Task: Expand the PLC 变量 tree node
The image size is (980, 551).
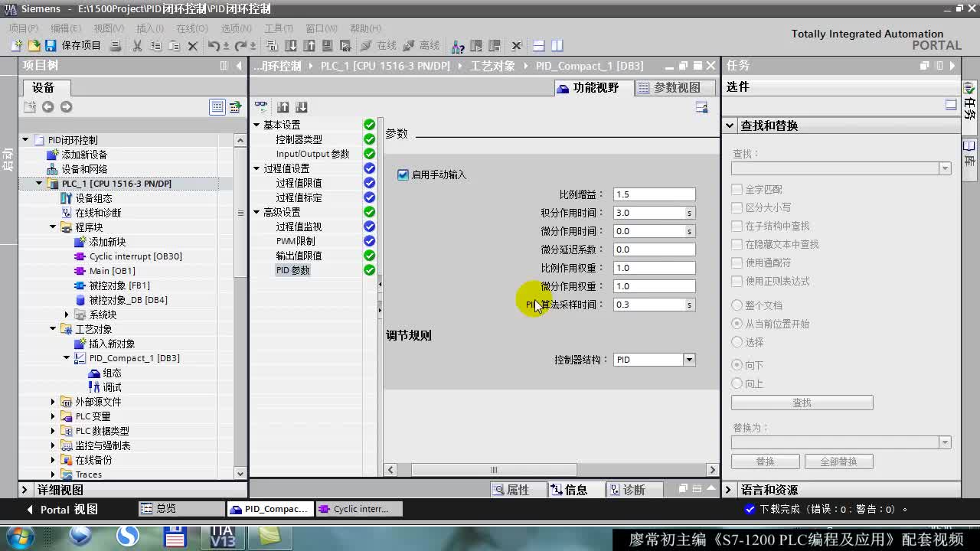Action: pyautogui.click(x=53, y=416)
